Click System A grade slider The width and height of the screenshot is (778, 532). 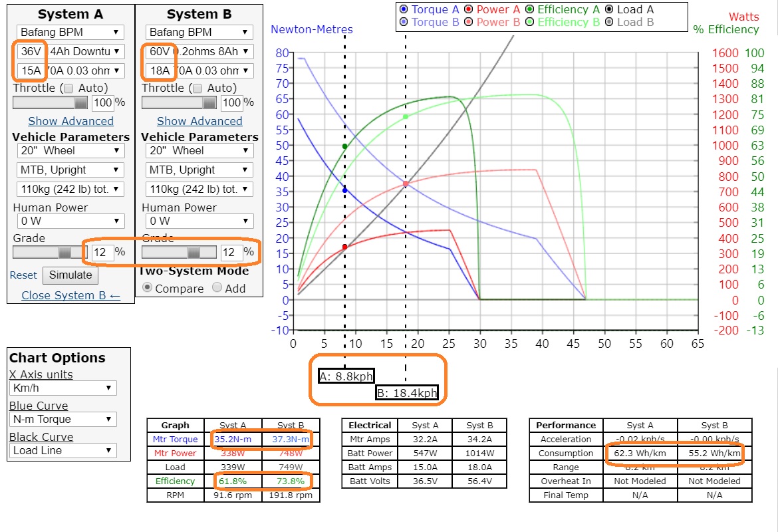50,252
